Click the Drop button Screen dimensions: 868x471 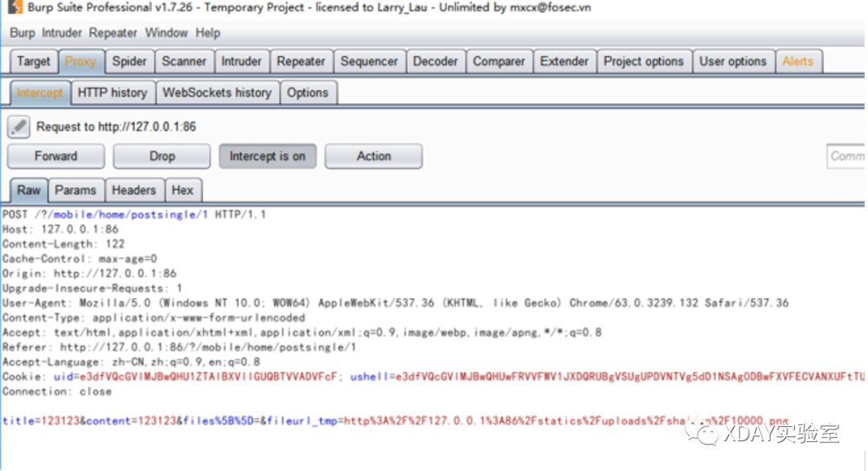tap(162, 156)
